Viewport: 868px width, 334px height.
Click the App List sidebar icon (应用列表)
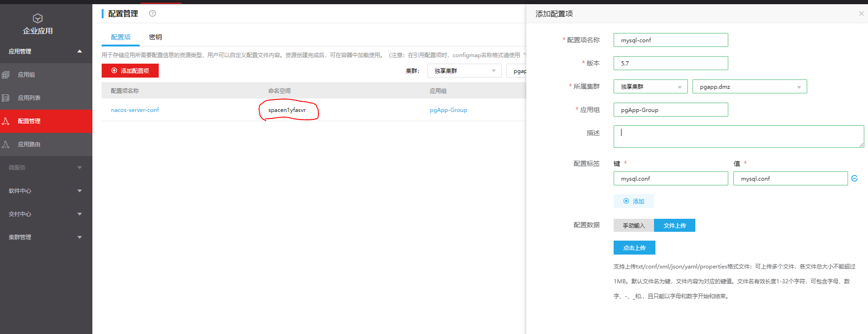click(x=6, y=98)
